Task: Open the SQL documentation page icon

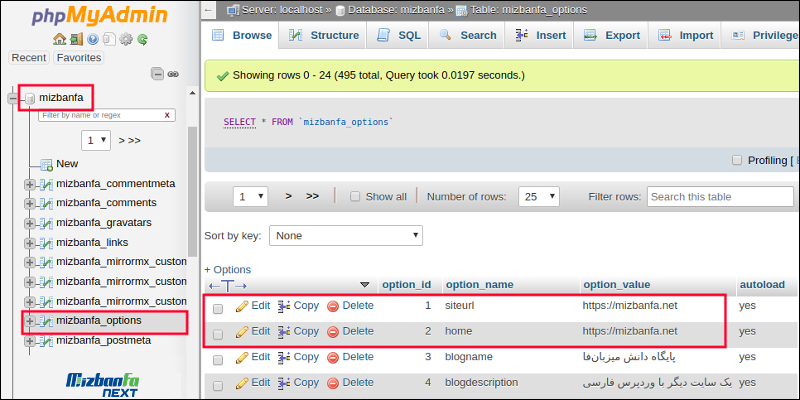Action: tap(109, 39)
